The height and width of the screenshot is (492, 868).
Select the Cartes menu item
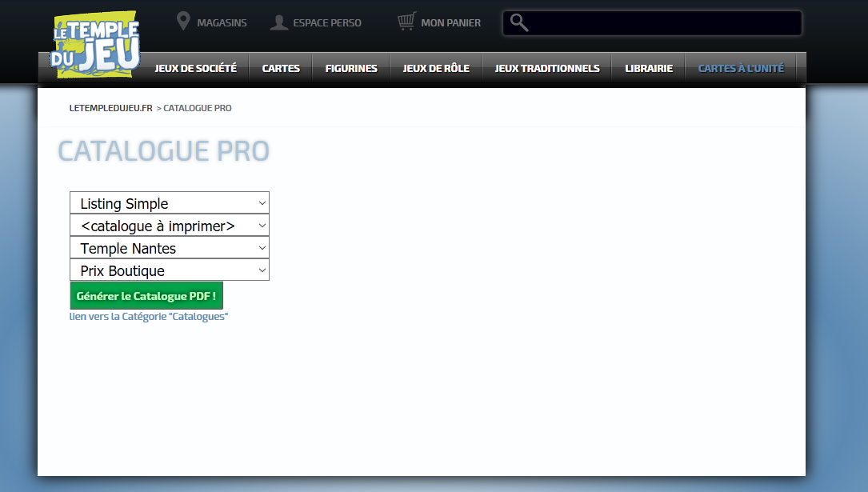pyautogui.click(x=281, y=69)
